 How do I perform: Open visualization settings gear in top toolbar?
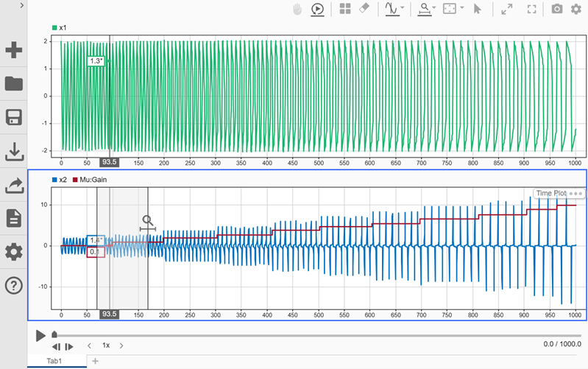tap(576, 9)
